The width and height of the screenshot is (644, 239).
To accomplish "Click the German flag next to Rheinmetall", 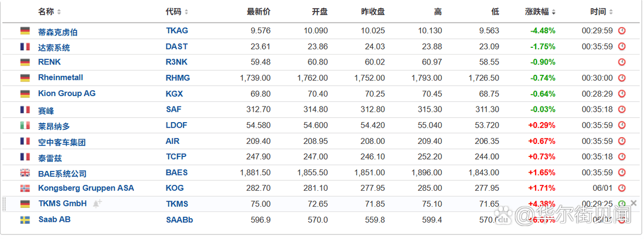I will [x=25, y=78].
